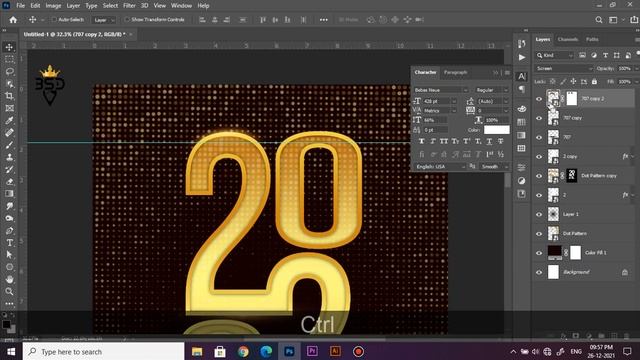Viewport: 640px width, 360px height.
Task: Select the Crop tool
Action: click(9, 96)
